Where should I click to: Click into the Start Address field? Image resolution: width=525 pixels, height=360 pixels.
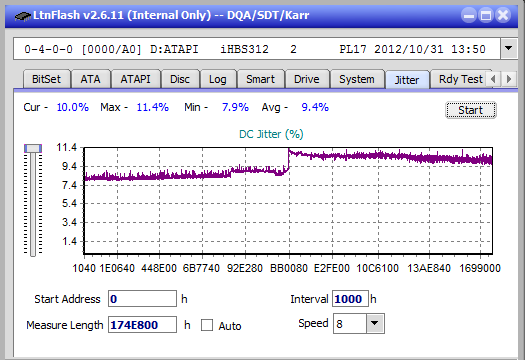[x=142, y=299]
